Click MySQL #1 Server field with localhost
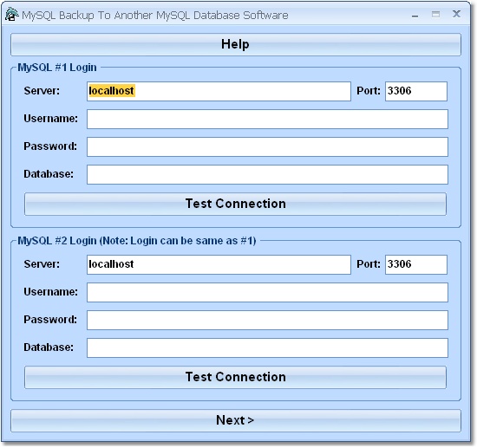This screenshot has height=448, width=477. pyautogui.click(x=219, y=91)
